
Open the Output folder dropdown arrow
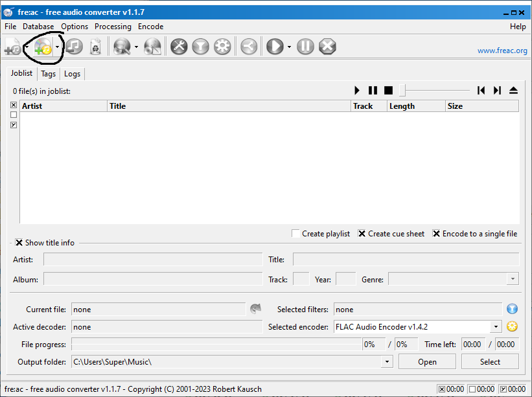[387, 362]
